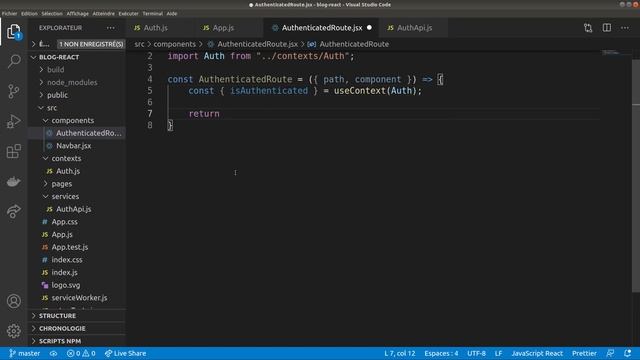Open logo.svg in the file tree
The image size is (640, 360).
click(77, 285)
